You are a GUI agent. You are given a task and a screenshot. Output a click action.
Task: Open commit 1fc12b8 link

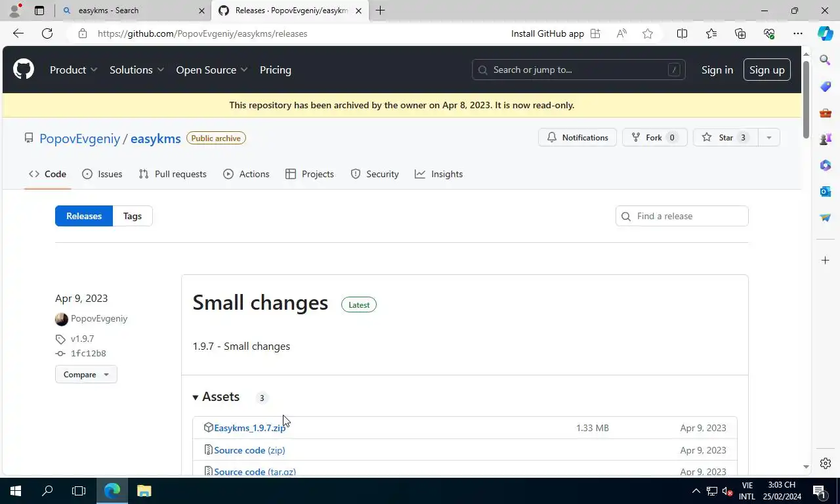89,354
